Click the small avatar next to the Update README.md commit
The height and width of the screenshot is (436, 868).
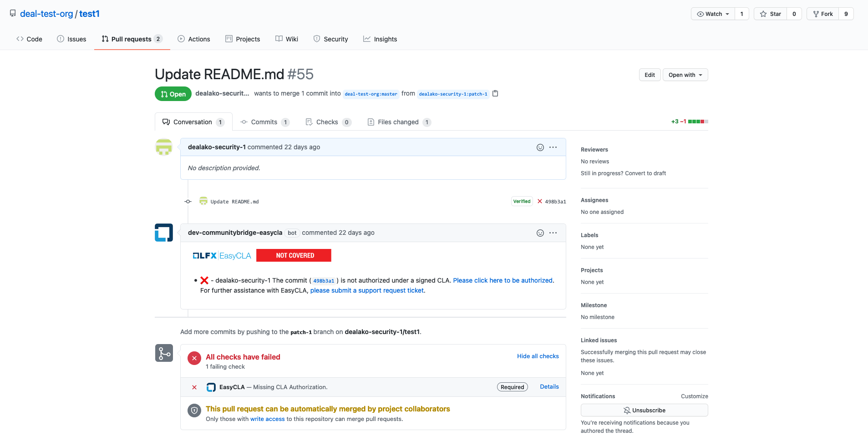(x=203, y=201)
